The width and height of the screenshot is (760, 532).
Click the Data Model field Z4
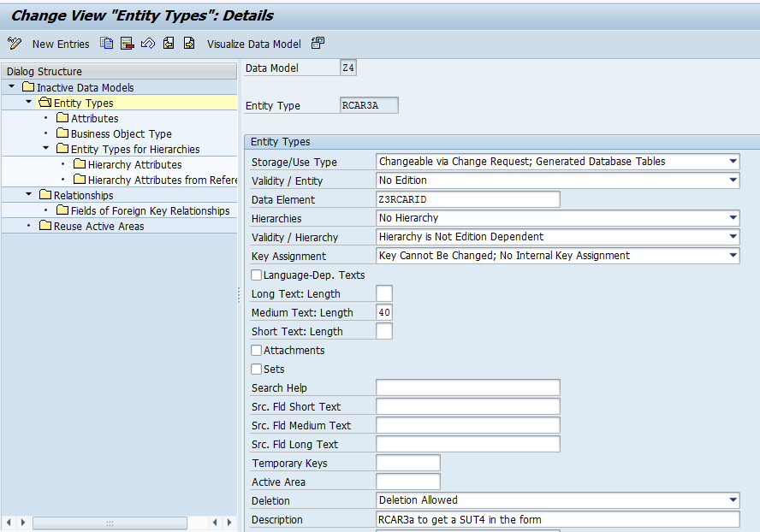(x=348, y=68)
